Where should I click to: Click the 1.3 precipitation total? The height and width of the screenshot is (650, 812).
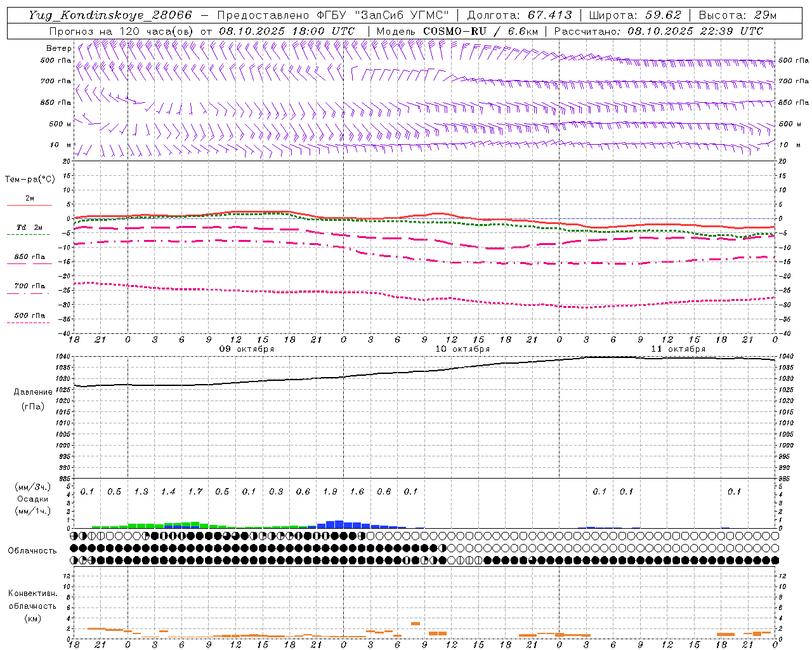pyautogui.click(x=141, y=491)
